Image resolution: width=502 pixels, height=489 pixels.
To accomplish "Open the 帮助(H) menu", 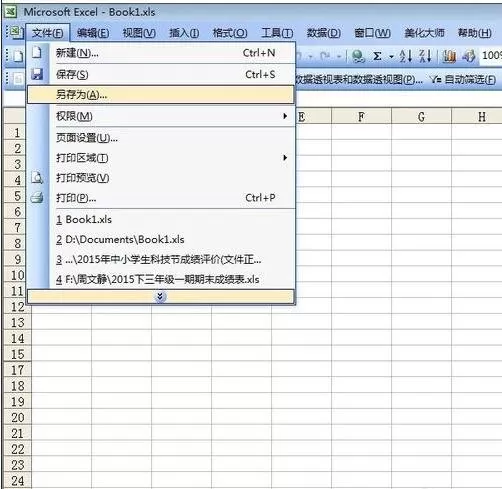I will pos(474,33).
